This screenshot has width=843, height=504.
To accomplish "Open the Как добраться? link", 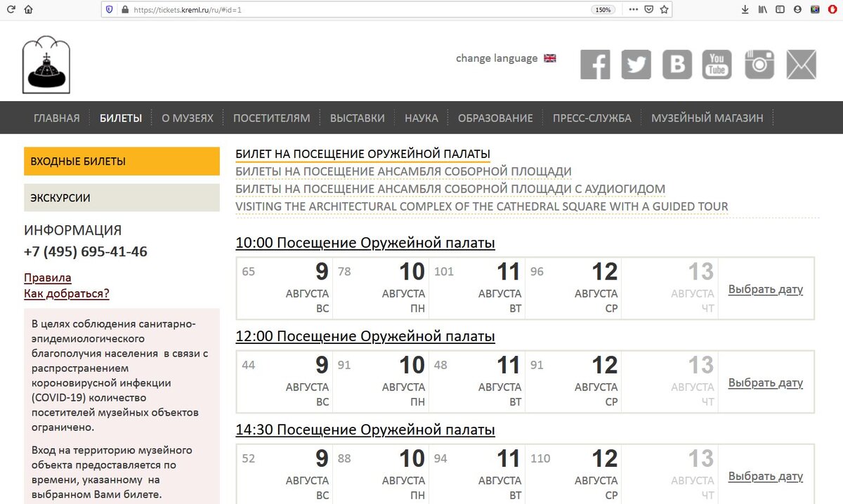I will point(67,293).
